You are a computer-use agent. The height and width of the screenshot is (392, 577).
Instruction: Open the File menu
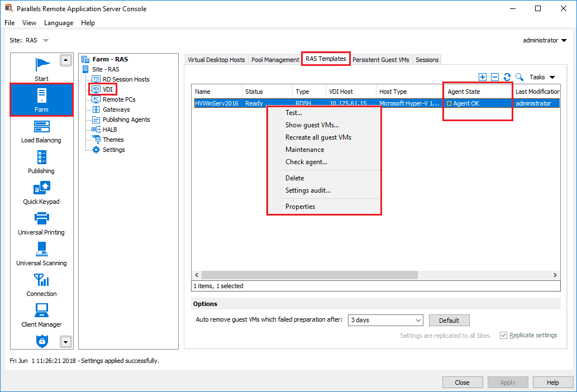click(x=9, y=23)
